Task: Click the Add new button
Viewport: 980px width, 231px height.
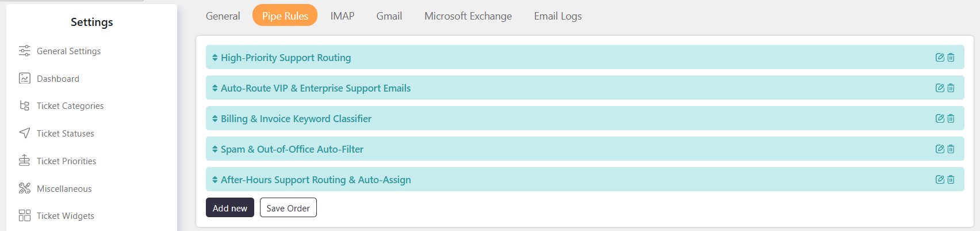Action: click(x=230, y=208)
